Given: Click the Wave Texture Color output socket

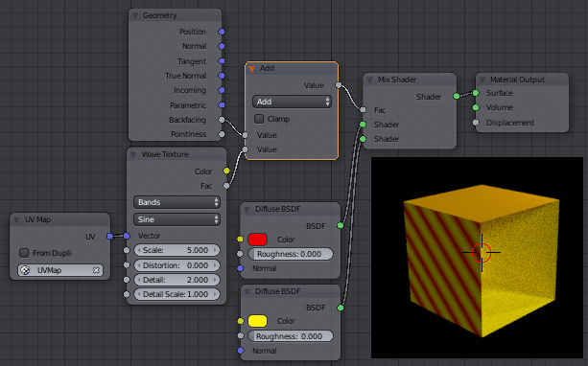Looking at the screenshot, I should click(226, 171).
